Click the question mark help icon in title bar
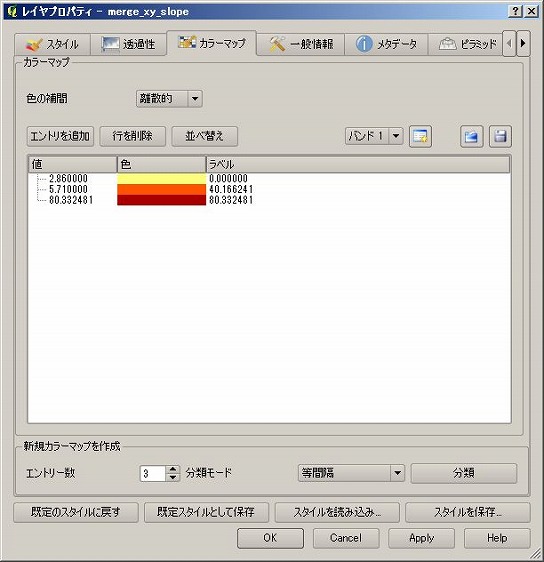The image size is (544, 562). pyautogui.click(x=515, y=11)
